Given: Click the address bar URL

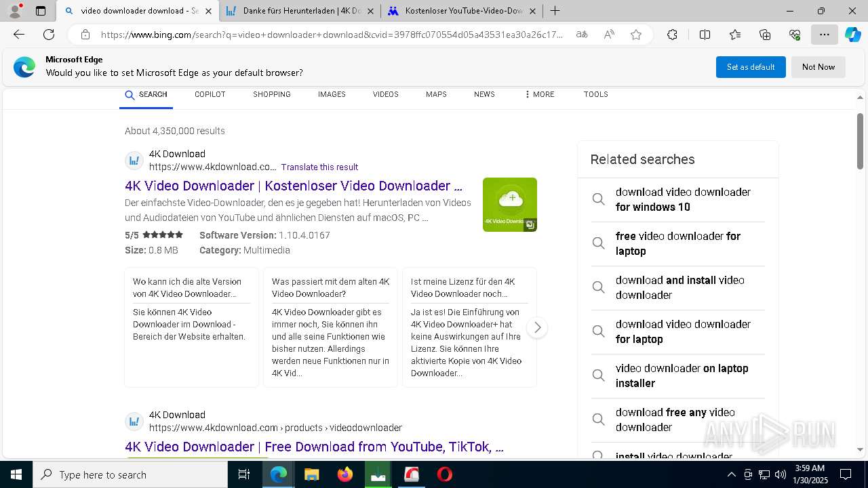Looking at the screenshot, I should tap(332, 35).
